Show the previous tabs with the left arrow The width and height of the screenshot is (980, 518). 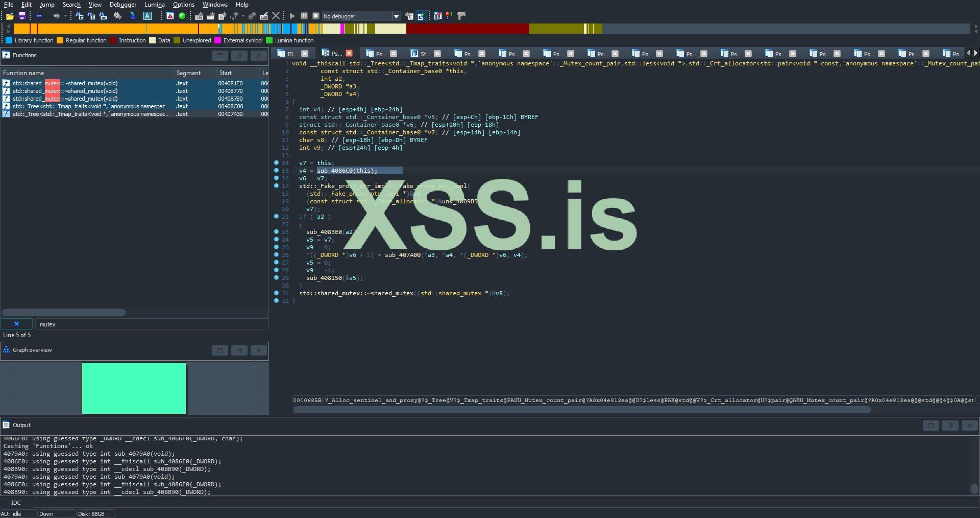[x=968, y=53]
